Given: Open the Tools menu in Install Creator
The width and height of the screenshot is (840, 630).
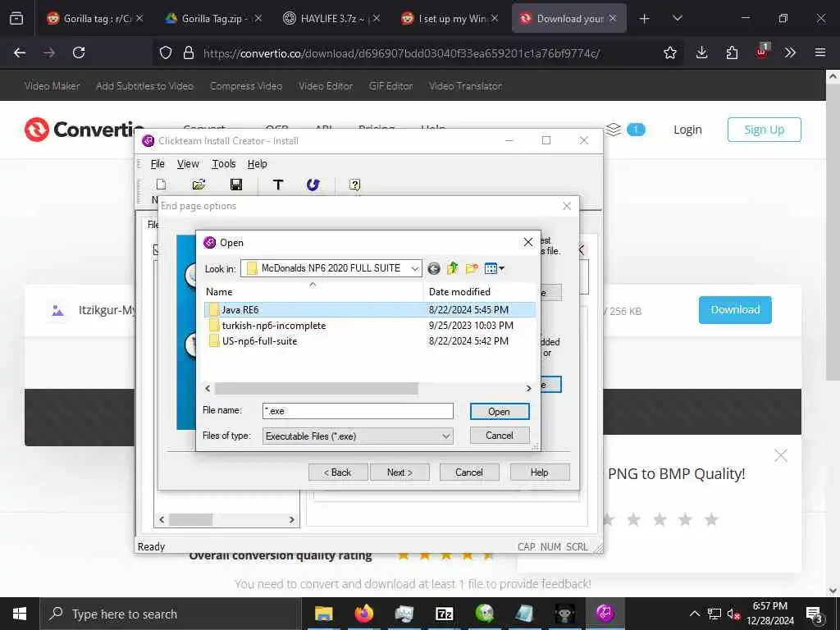Looking at the screenshot, I should click(223, 164).
